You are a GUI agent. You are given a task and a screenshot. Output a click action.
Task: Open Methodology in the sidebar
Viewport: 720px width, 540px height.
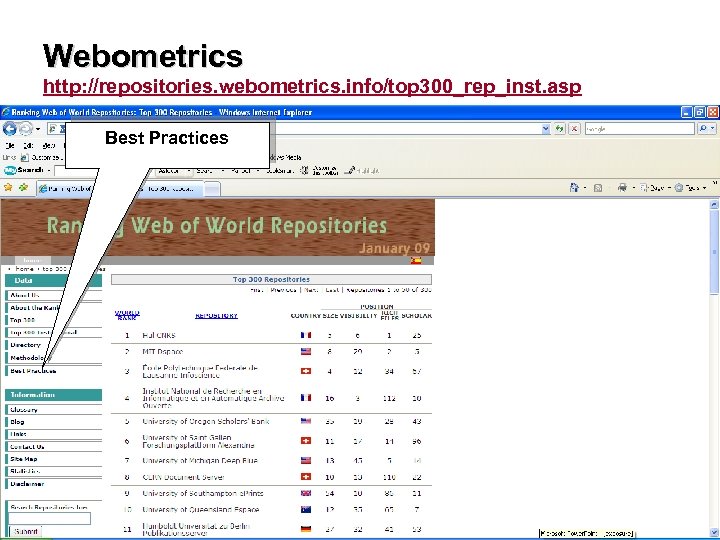pos(28,358)
